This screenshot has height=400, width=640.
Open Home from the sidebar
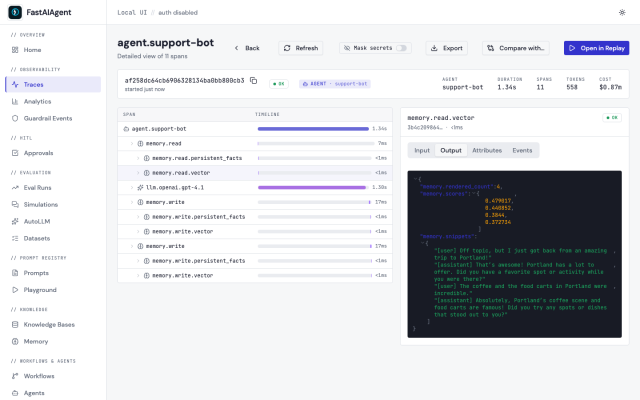click(53, 50)
